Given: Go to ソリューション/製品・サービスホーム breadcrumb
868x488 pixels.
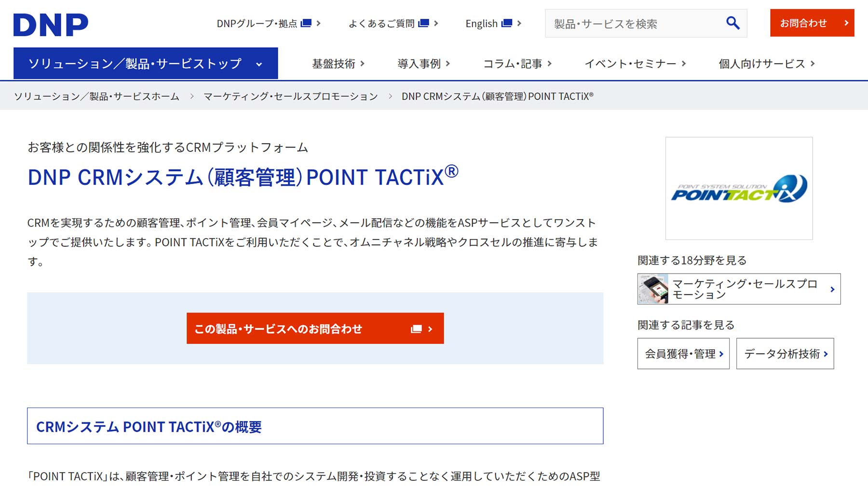Looking at the screenshot, I should (x=96, y=96).
